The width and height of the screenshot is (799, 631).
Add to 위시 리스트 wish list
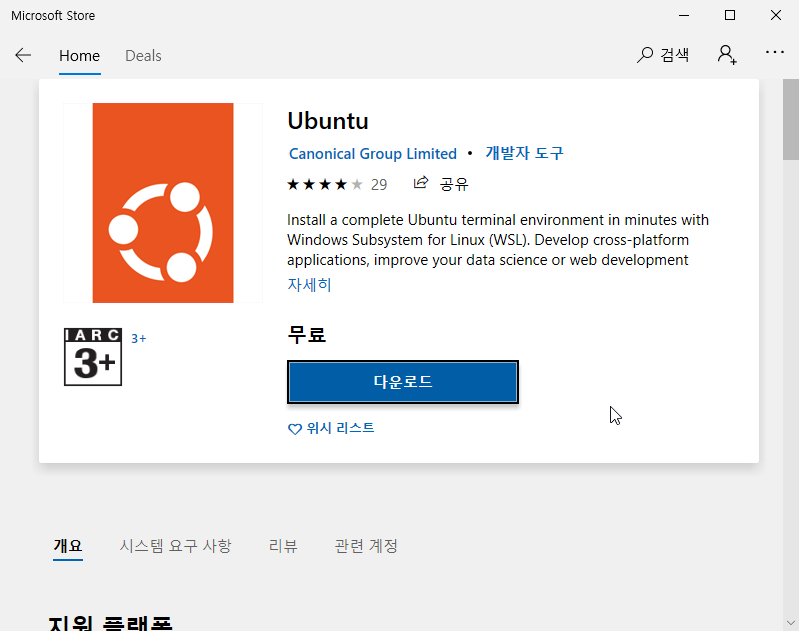coord(331,428)
